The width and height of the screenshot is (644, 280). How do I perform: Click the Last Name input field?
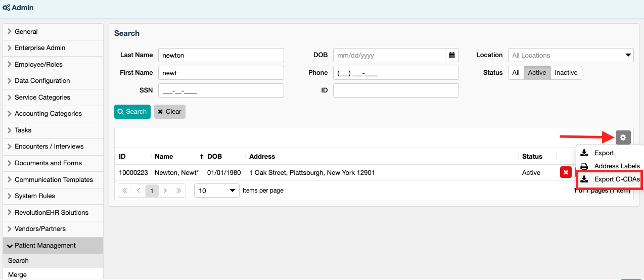point(221,55)
